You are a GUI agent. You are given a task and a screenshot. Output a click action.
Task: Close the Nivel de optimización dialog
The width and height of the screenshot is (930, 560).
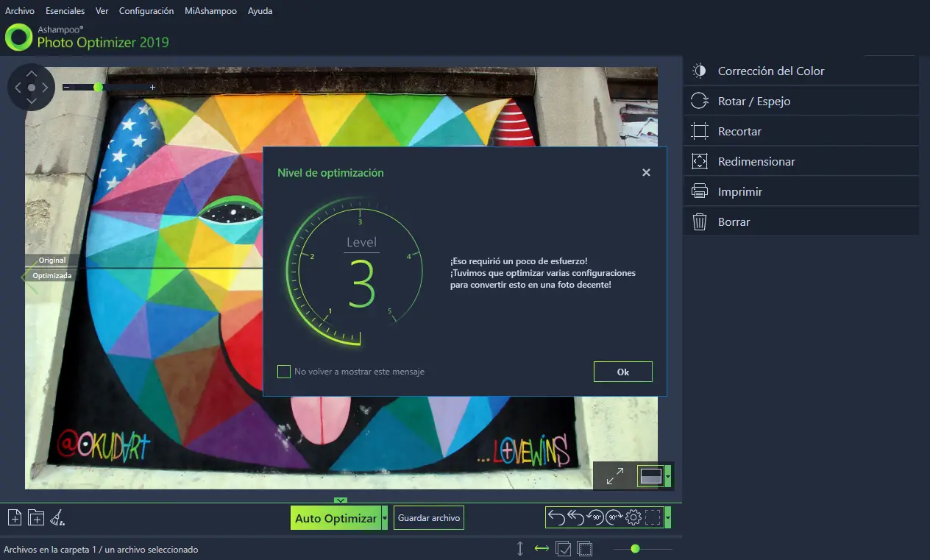click(646, 172)
